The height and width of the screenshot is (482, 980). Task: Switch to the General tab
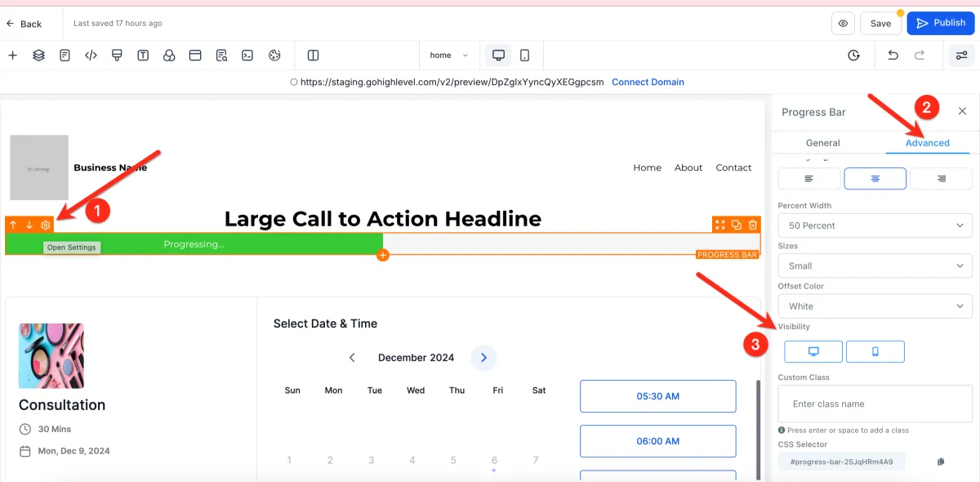point(822,143)
